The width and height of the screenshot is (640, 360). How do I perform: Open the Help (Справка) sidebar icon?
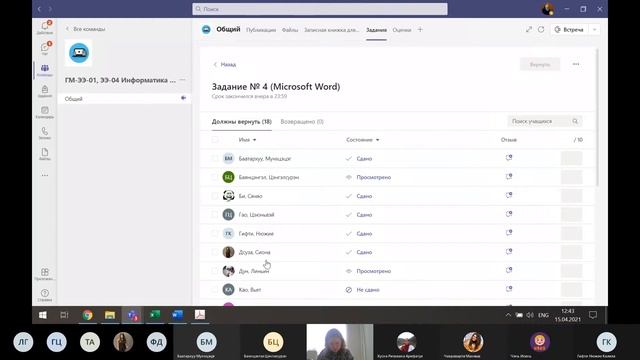pos(45,295)
